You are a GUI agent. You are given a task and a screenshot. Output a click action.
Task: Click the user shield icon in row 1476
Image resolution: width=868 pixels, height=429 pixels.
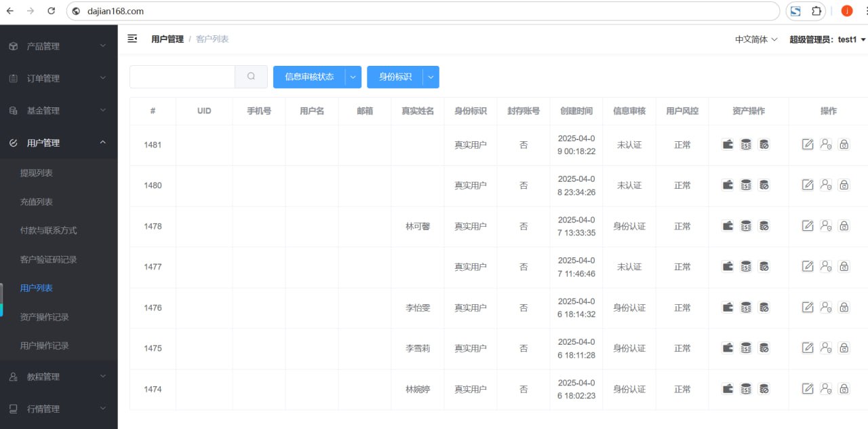pos(825,307)
